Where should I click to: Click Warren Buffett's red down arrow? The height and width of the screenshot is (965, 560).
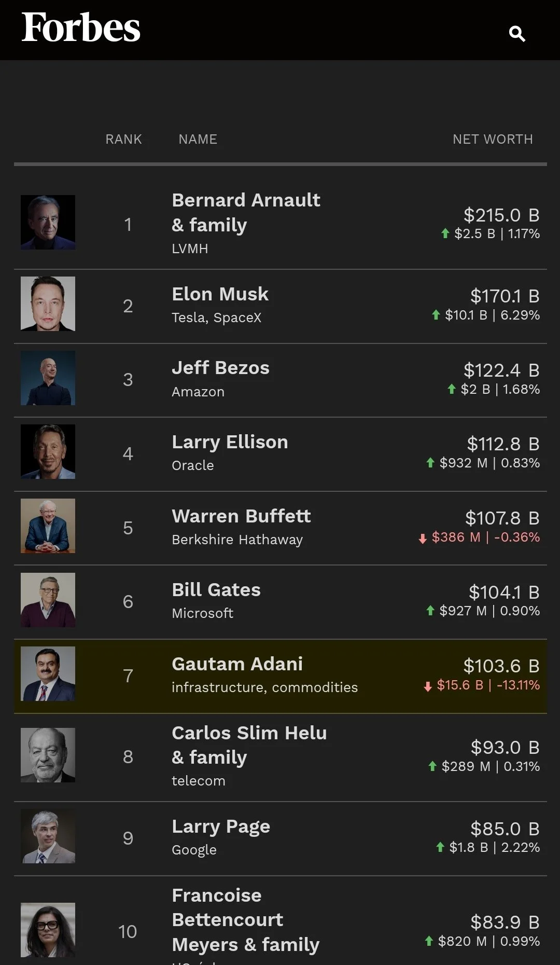pos(423,539)
